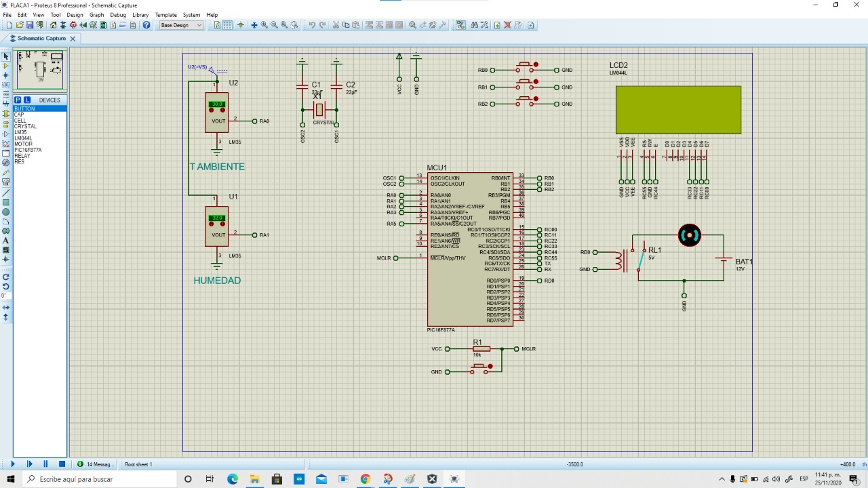Select the 2D text 'A' tool
This screenshot has width=868, height=488.
pyautogui.click(x=6, y=241)
